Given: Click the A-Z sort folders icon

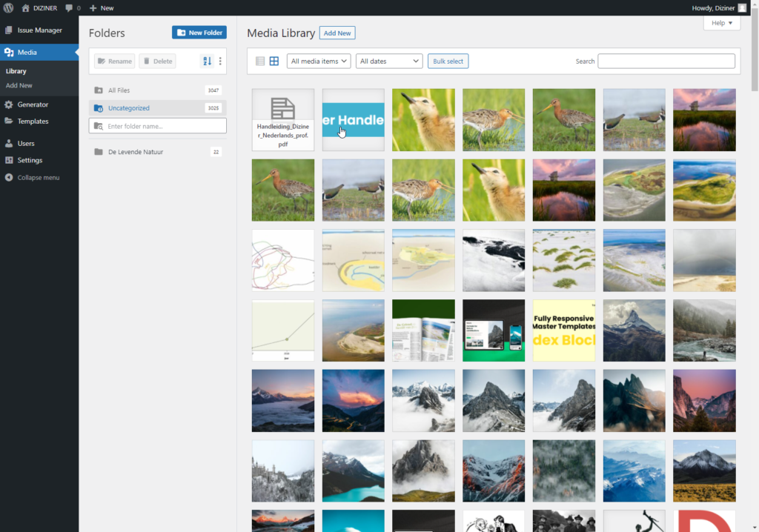Looking at the screenshot, I should (x=207, y=61).
